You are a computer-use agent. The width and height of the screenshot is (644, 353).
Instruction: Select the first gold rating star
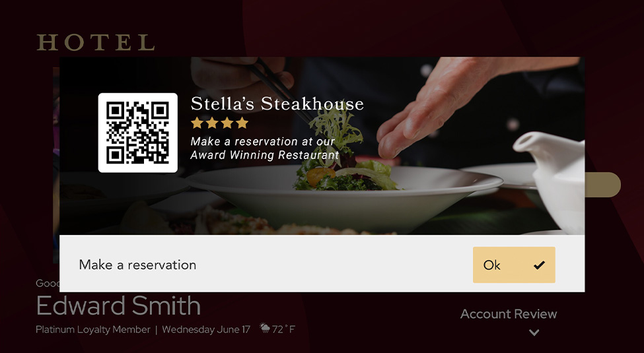pos(197,122)
